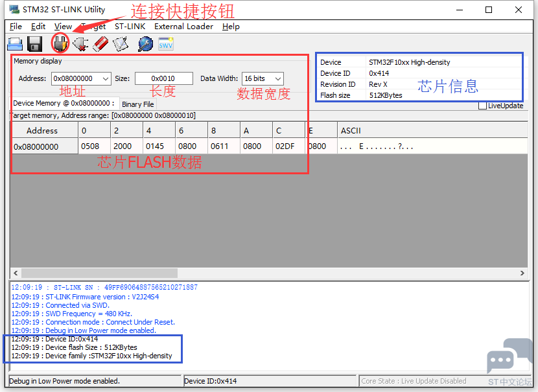Open the Data Width dropdown
Screen dimensions: 538x392
pyautogui.click(x=277, y=79)
